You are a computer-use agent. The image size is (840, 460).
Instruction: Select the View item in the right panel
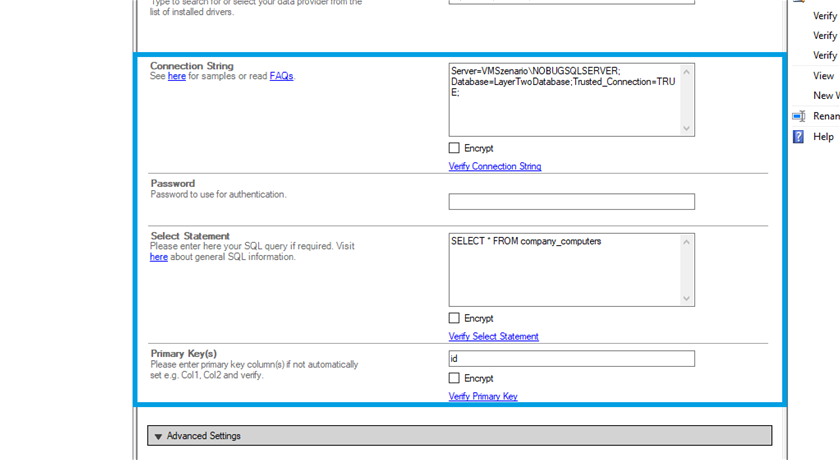point(823,76)
